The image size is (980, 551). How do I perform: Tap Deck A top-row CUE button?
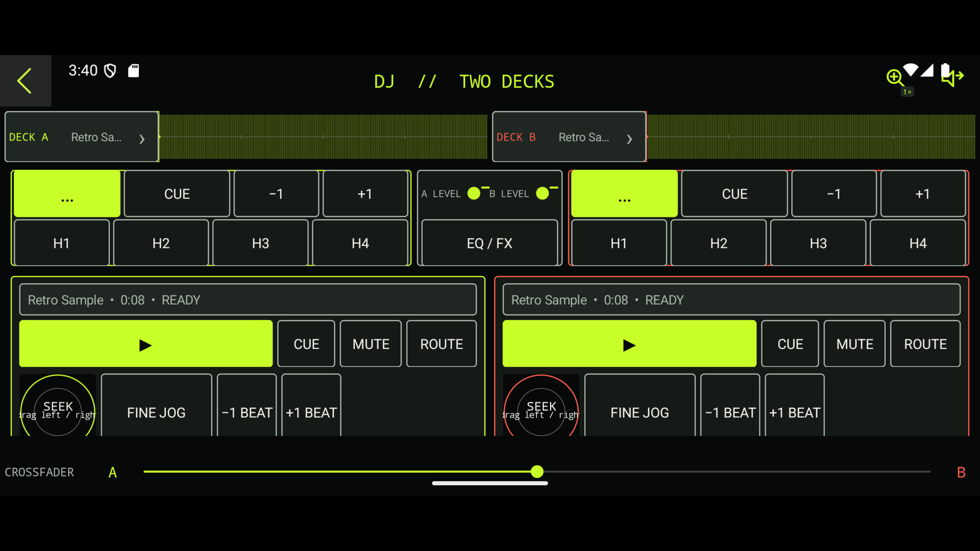tap(177, 194)
